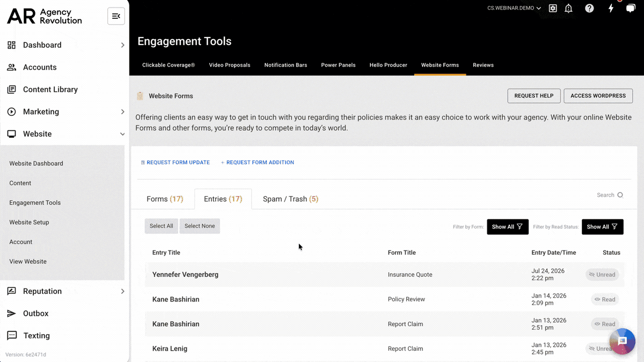Toggle Kane Bashirian Policy Review Read status
This screenshot has height=362, width=644.
pos(604,299)
